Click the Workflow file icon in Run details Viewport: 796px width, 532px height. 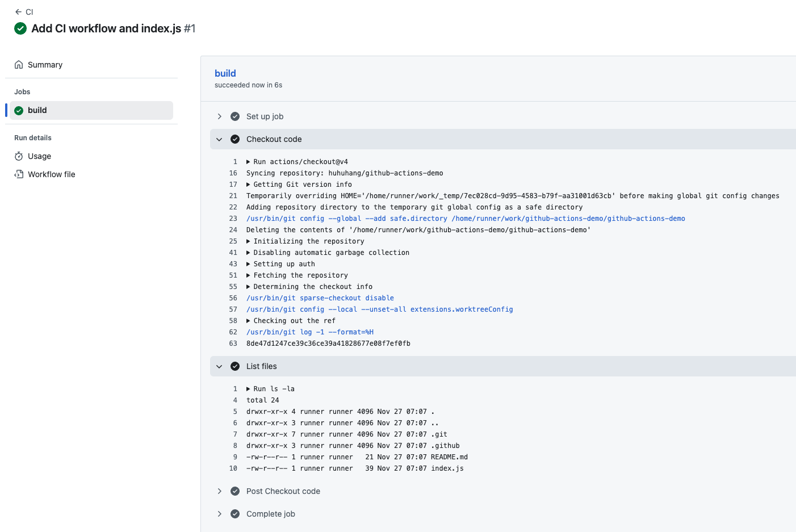(x=18, y=174)
